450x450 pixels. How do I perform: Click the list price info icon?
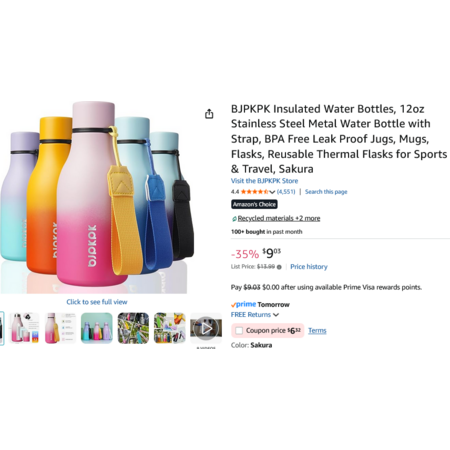click(x=279, y=267)
